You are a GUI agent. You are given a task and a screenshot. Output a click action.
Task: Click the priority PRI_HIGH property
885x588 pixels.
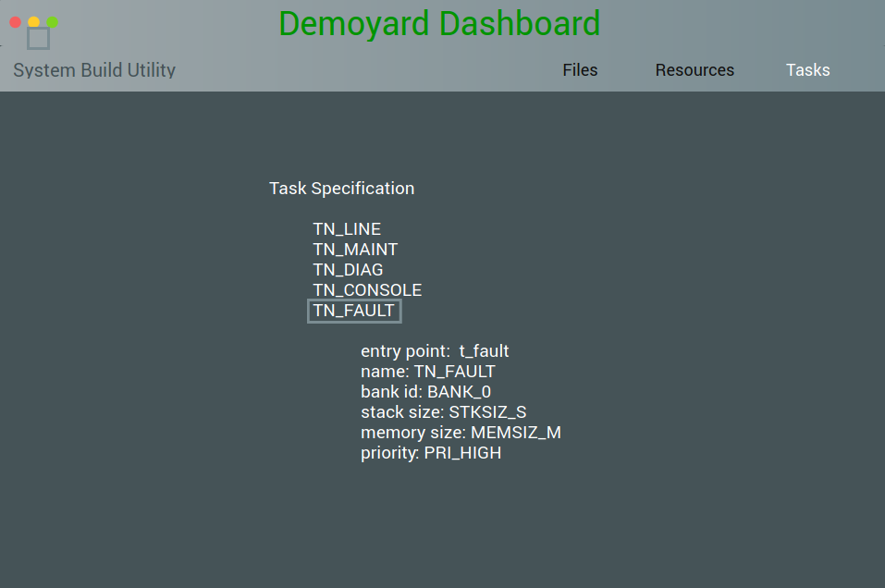tap(431, 453)
